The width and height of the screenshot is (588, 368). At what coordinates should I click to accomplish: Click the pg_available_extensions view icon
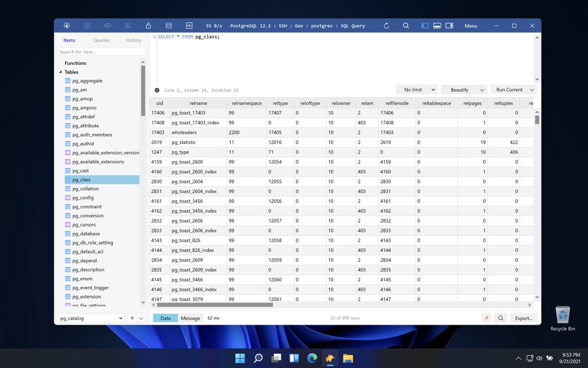[x=68, y=161]
